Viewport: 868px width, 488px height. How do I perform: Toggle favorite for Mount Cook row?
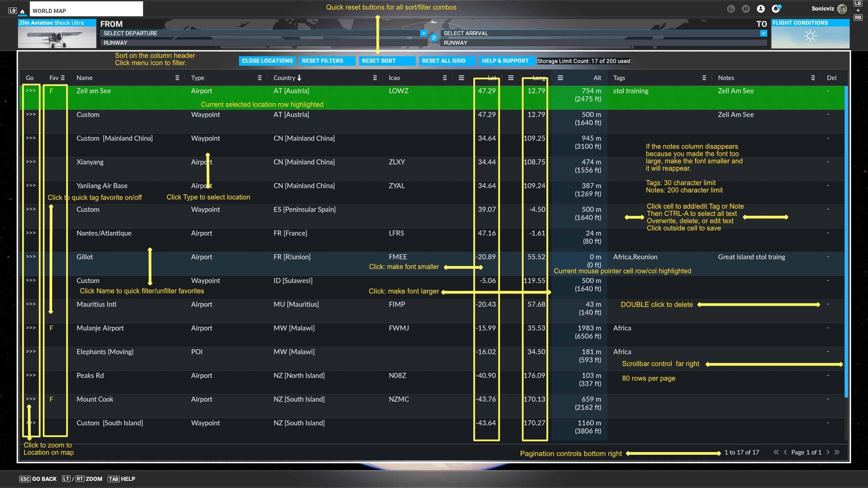tap(52, 399)
